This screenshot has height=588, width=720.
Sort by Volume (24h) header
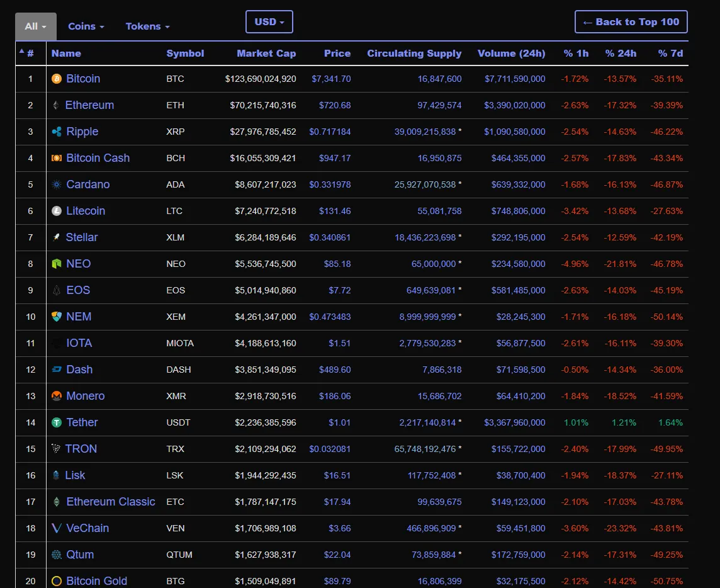pyautogui.click(x=512, y=54)
